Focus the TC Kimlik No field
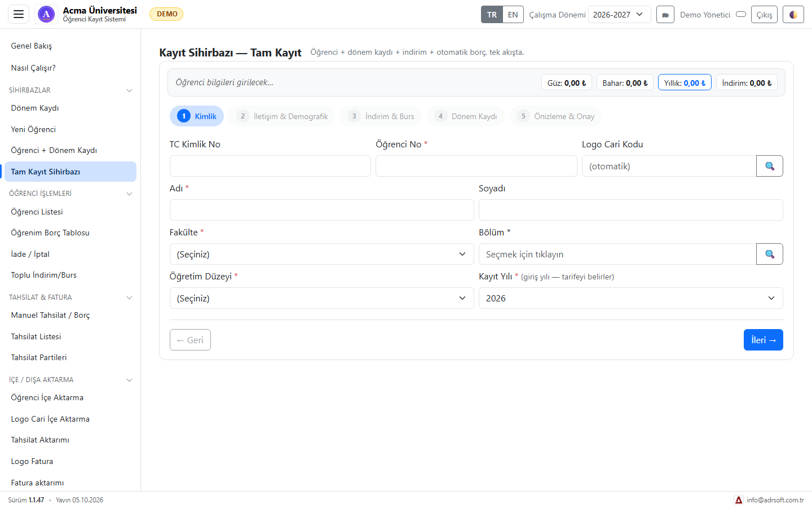 click(270, 166)
